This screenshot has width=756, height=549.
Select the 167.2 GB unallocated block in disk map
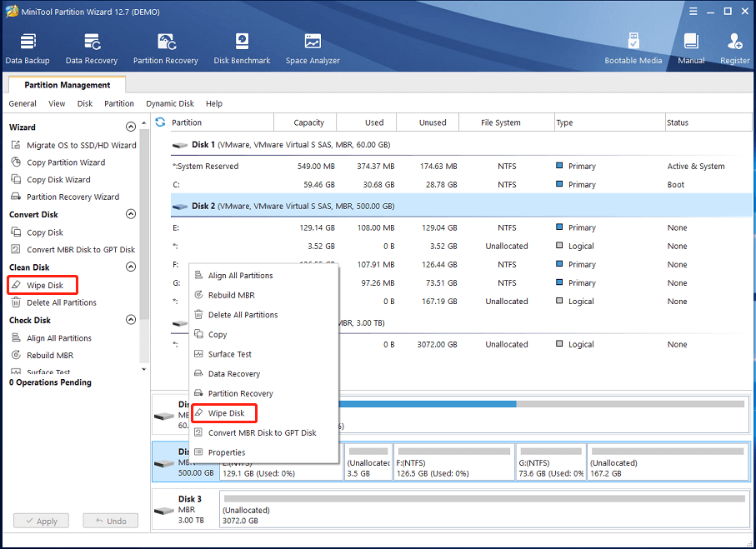click(668, 462)
